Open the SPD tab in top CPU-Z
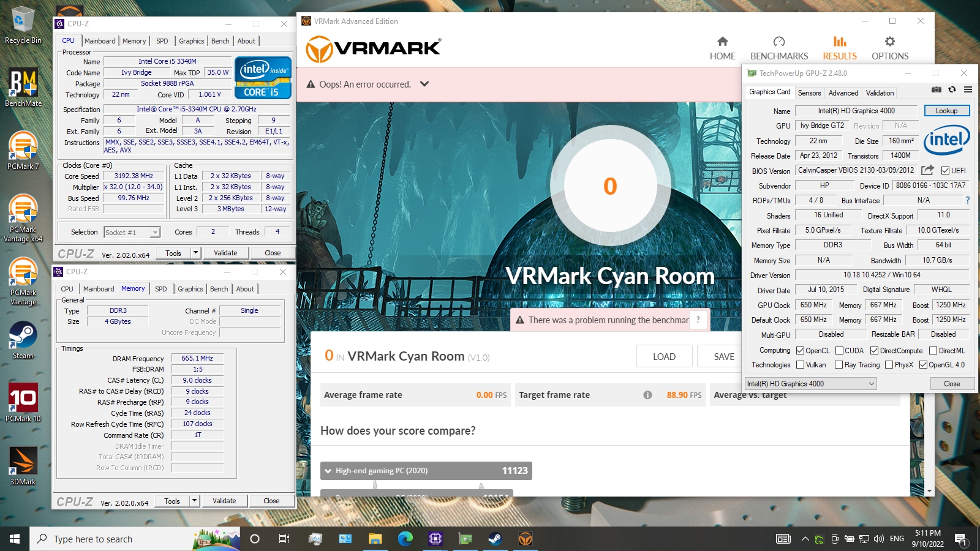 coord(162,41)
